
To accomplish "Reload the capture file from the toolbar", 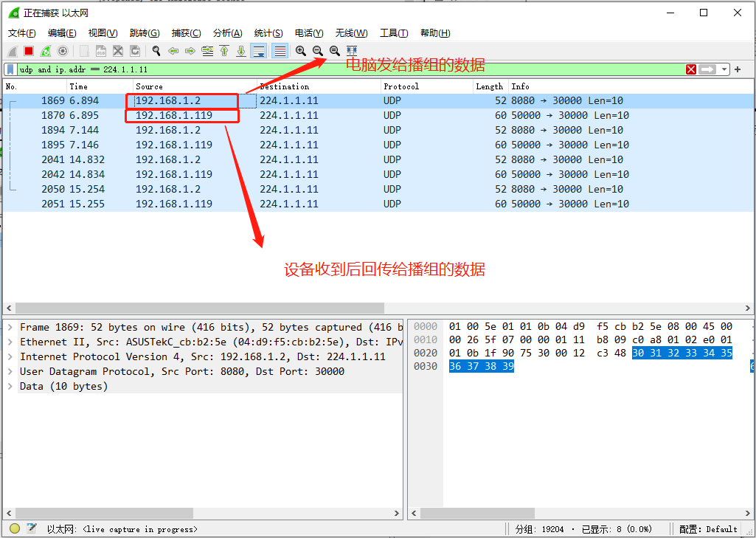I will [135, 51].
